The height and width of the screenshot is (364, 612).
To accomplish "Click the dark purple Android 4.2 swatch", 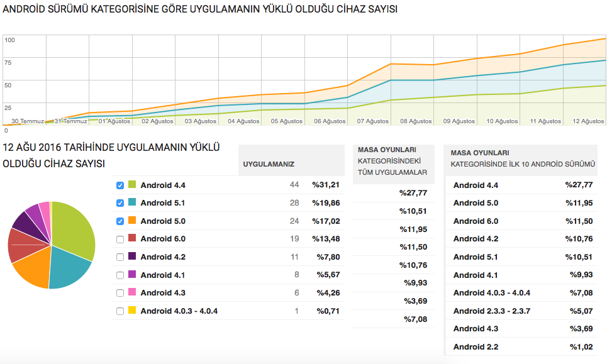I will [132, 256].
